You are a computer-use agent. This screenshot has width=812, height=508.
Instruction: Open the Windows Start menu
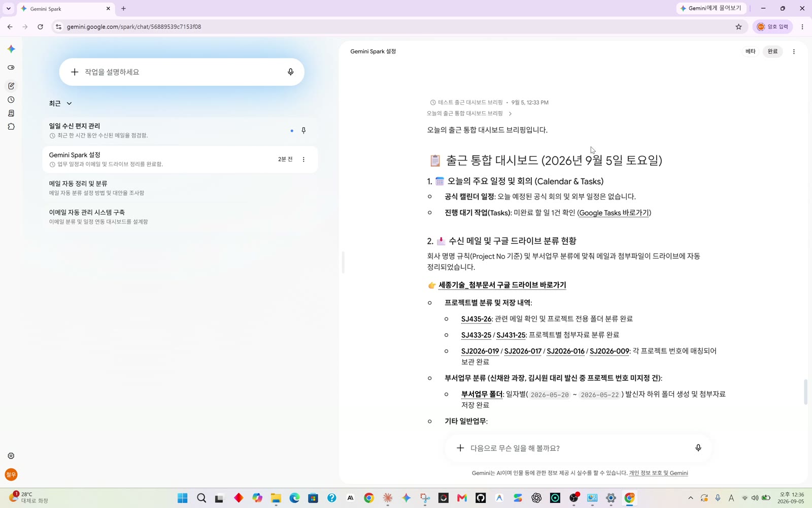coord(183,498)
